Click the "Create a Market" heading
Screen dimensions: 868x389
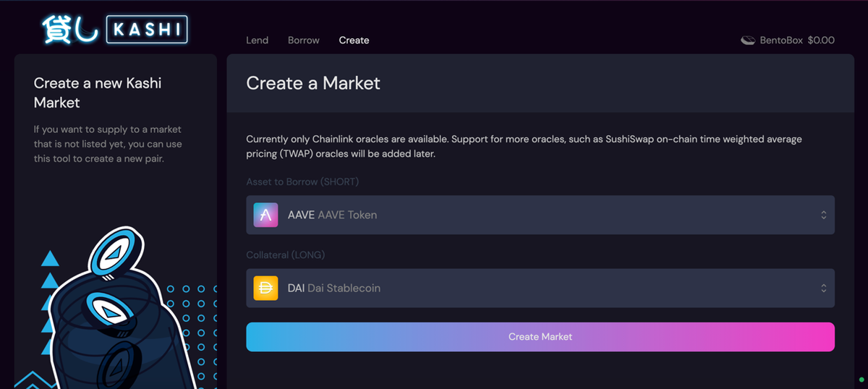click(313, 83)
